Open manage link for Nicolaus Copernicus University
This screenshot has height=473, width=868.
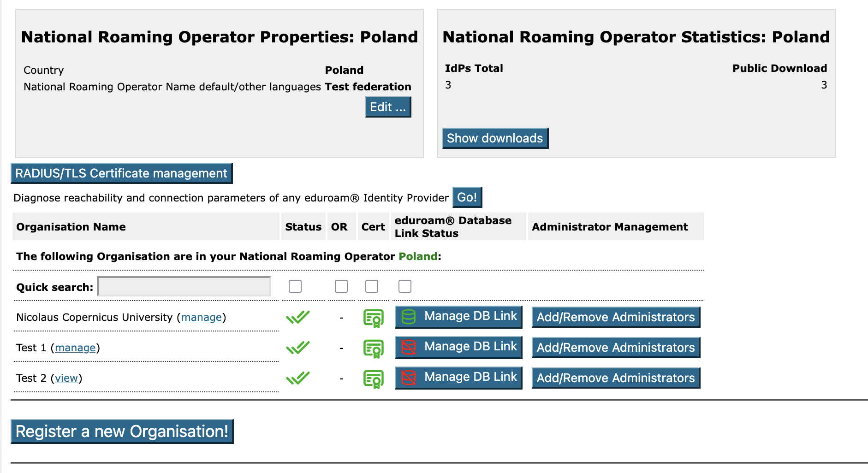[201, 317]
